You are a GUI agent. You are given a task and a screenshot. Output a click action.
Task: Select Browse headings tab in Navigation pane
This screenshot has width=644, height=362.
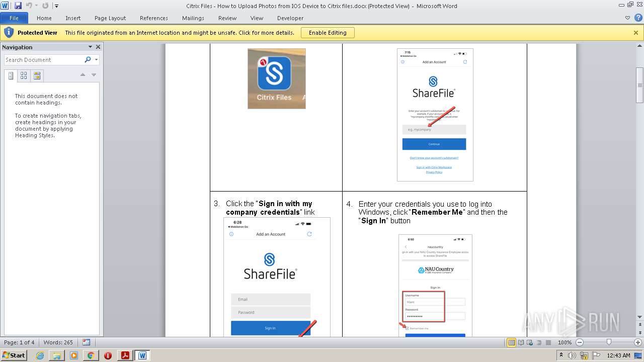11,76
